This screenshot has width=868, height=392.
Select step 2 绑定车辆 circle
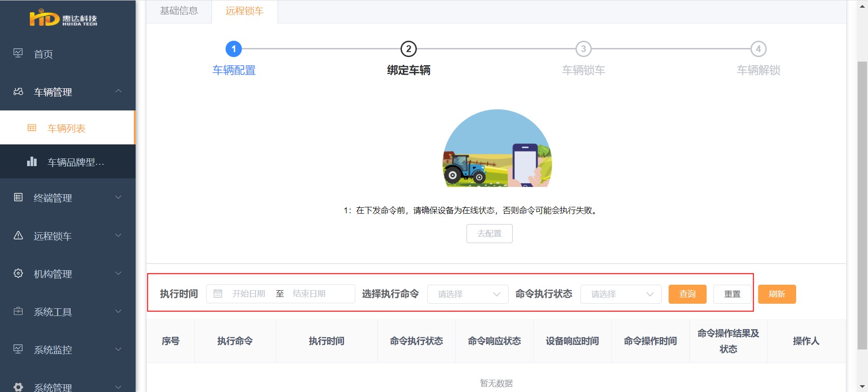[x=409, y=49]
